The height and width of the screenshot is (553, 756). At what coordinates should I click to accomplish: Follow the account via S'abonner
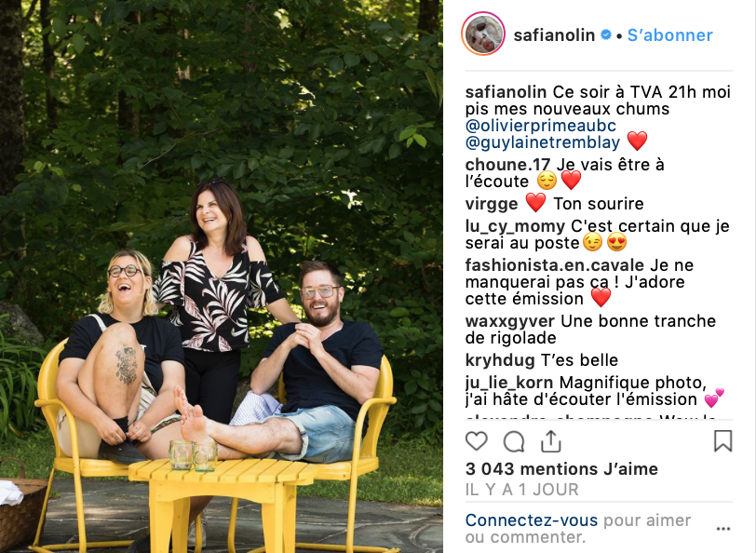coord(669,35)
